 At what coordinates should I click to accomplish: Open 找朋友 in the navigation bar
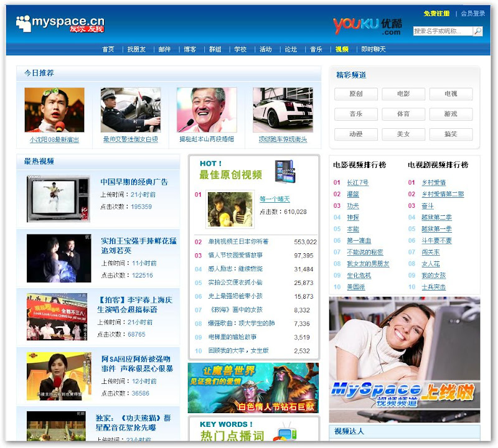pyautogui.click(x=136, y=49)
